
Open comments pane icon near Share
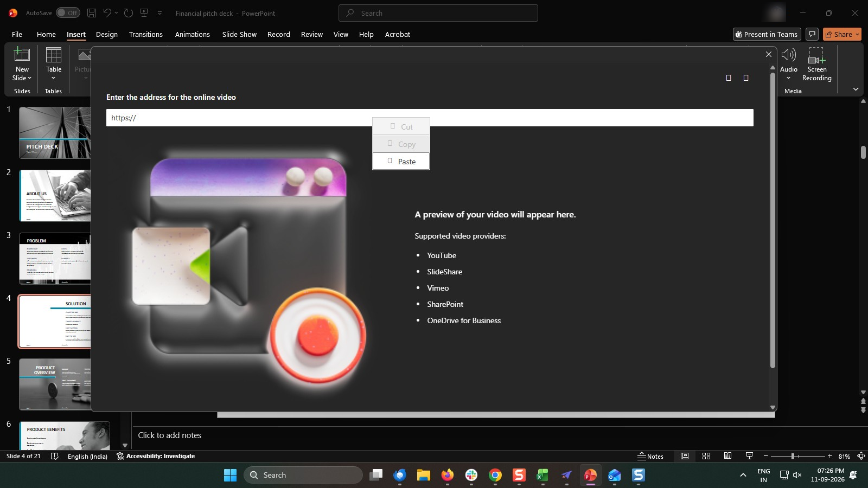(x=812, y=34)
